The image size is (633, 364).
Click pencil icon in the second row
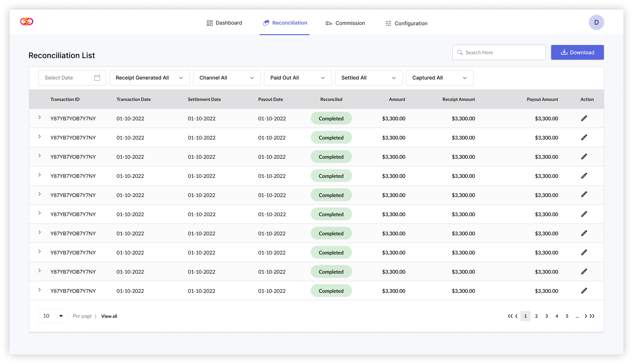(x=584, y=137)
